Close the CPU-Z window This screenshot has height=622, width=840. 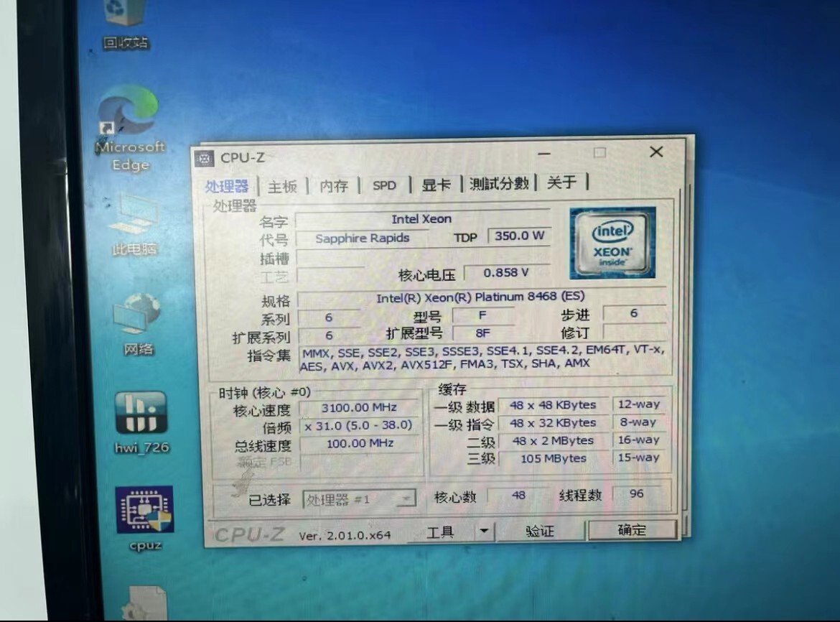pyautogui.click(x=657, y=152)
